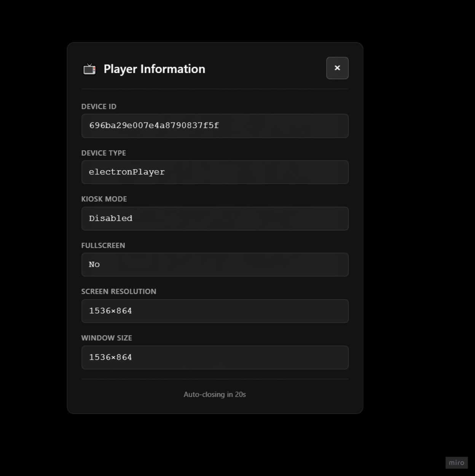Click the Window Size field showing 1536×864
The width and height of the screenshot is (475, 476).
pyautogui.click(x=215, y=357)
